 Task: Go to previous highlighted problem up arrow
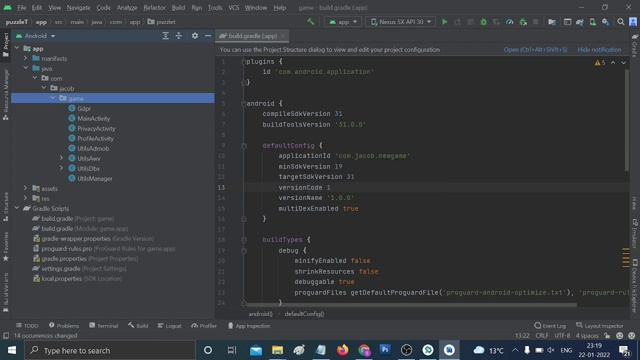point(613,63)
